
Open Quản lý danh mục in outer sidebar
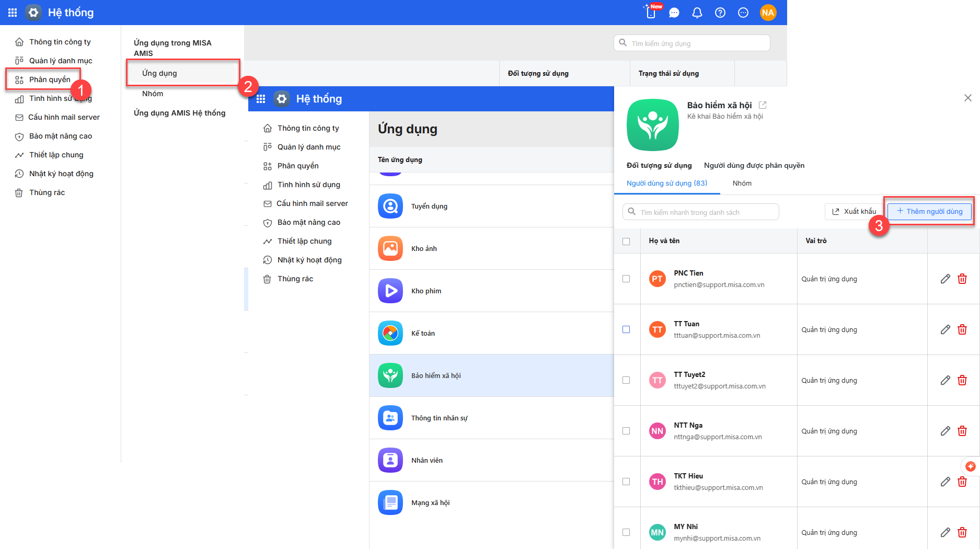(61, 61)
